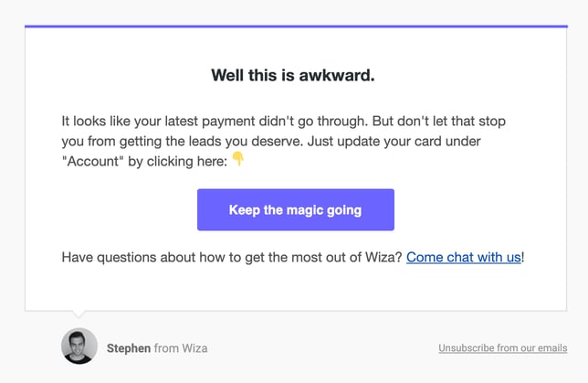Click the speech bubble pointer above the avatar

pyautogui.click(x=79, y=316)
